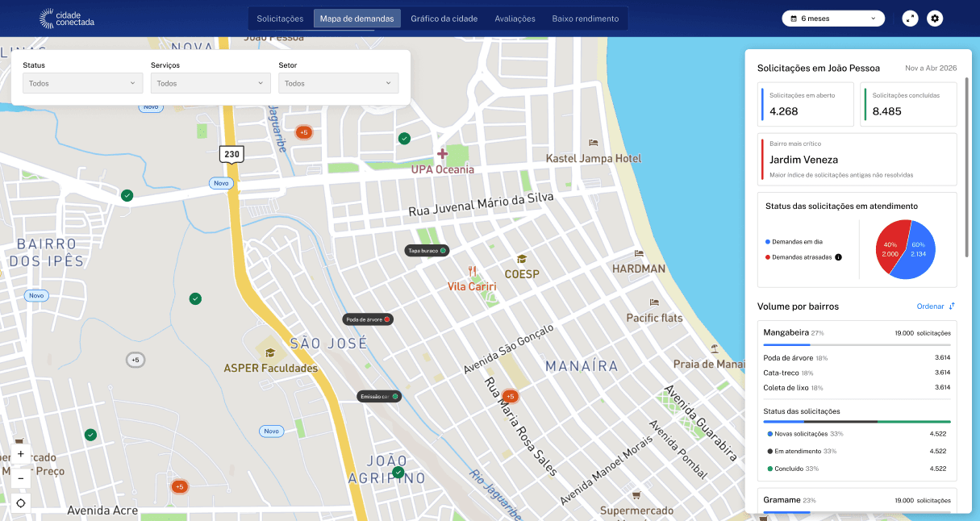Select orange +5 cluster on Rua Maria Rosa Sales
This screenshot has height=521, width=980.
pos(510,396)
